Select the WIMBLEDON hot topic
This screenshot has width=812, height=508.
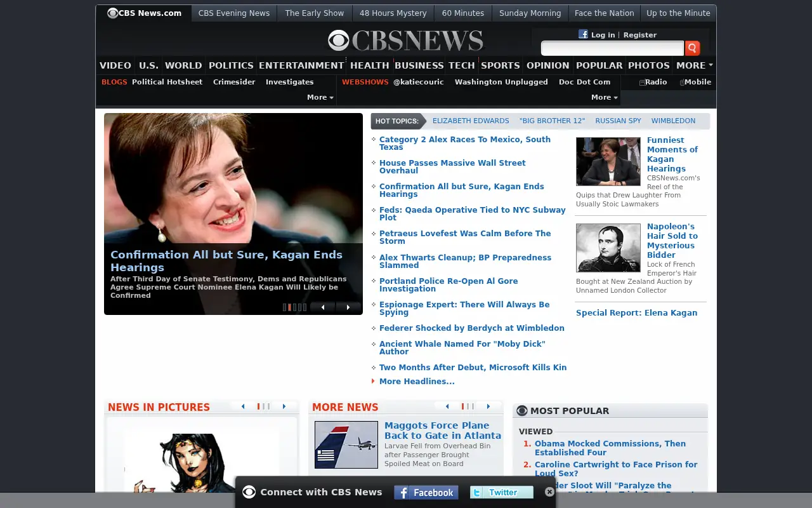click(x=673, y=121)
